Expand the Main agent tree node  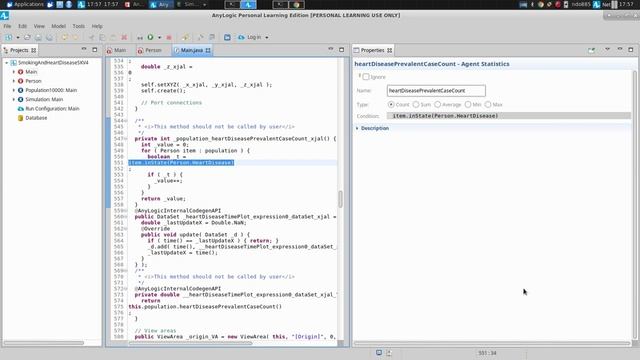pyautogui.click(x=13, y=72)
